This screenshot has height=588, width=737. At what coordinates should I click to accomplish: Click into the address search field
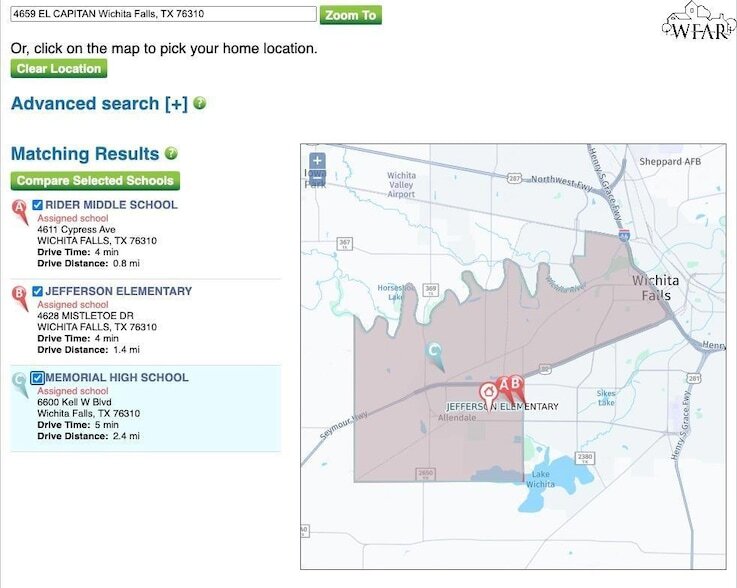[163, 14]
